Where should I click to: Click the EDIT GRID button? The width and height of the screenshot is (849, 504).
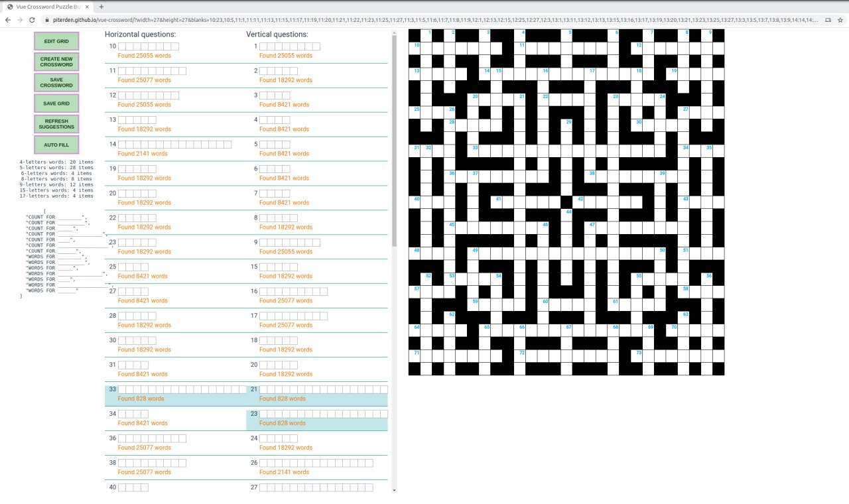56,41
